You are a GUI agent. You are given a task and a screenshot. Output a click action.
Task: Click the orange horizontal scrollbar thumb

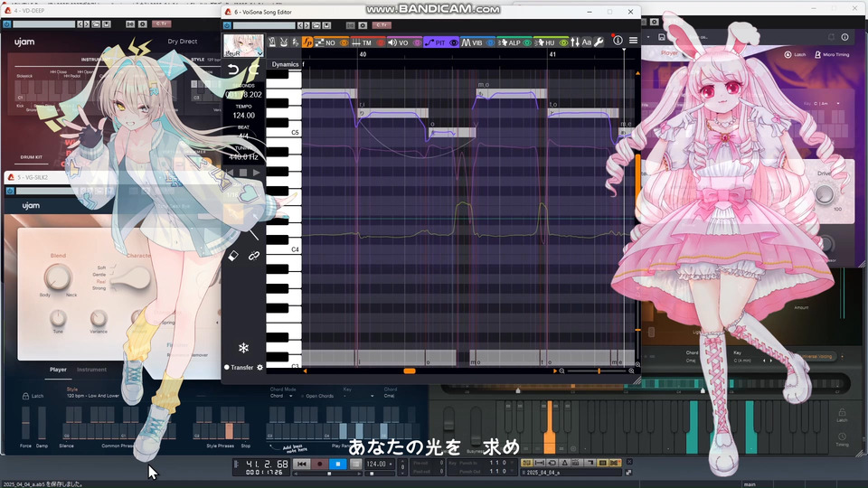click(409, 371)
